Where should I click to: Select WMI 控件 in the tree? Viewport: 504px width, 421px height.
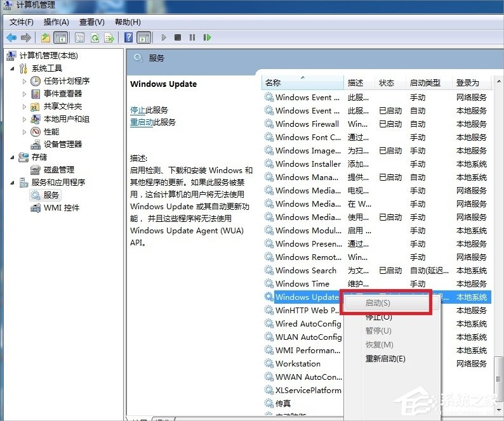coord(62,208)
